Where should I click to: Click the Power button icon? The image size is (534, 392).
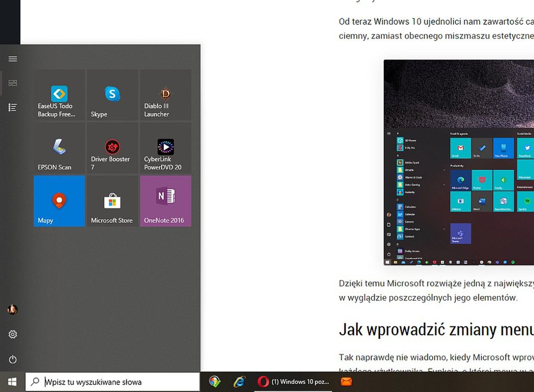[x=13, y=359]
